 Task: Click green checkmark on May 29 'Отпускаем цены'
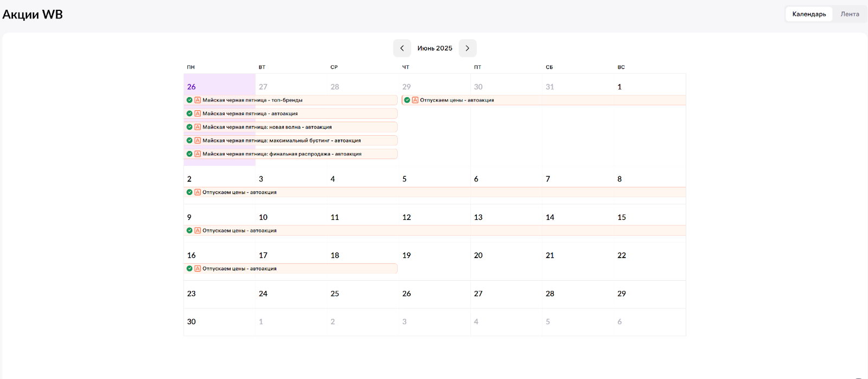pos(407,100)
